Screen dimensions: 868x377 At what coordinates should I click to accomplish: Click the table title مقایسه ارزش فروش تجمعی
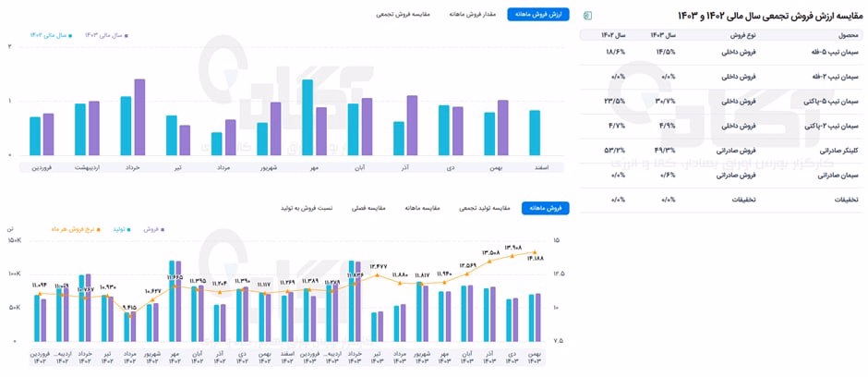click(x=769, y=14)
